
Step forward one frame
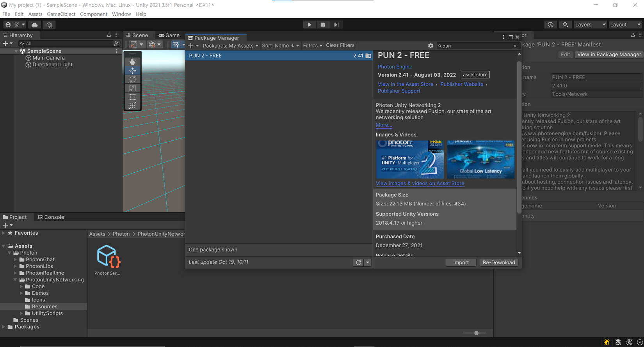click(336, 25)
